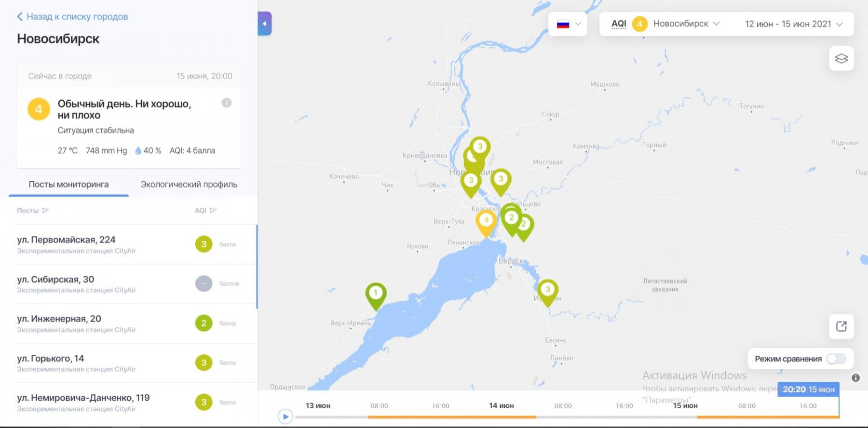The image size is (868, 428).
Task: Click the share/export map icon
Action: [x=841, y=326]
